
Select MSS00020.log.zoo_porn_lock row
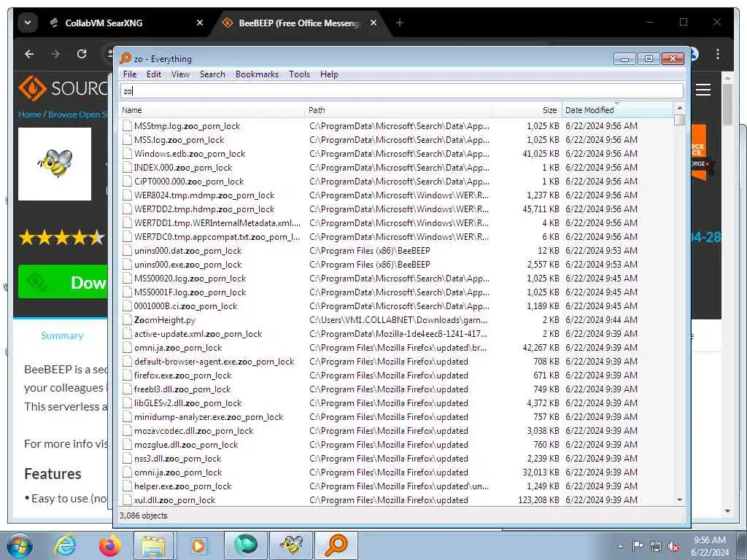(x=396, y=278)
